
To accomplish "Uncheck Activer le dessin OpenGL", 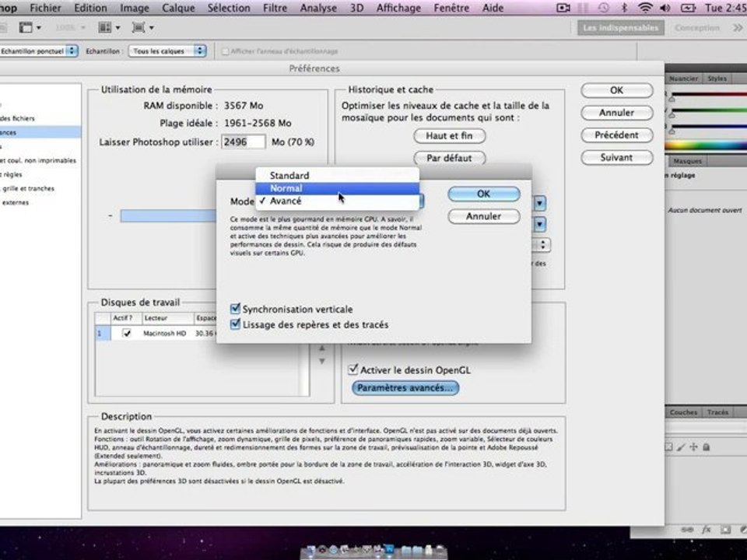I will (353, 369).
